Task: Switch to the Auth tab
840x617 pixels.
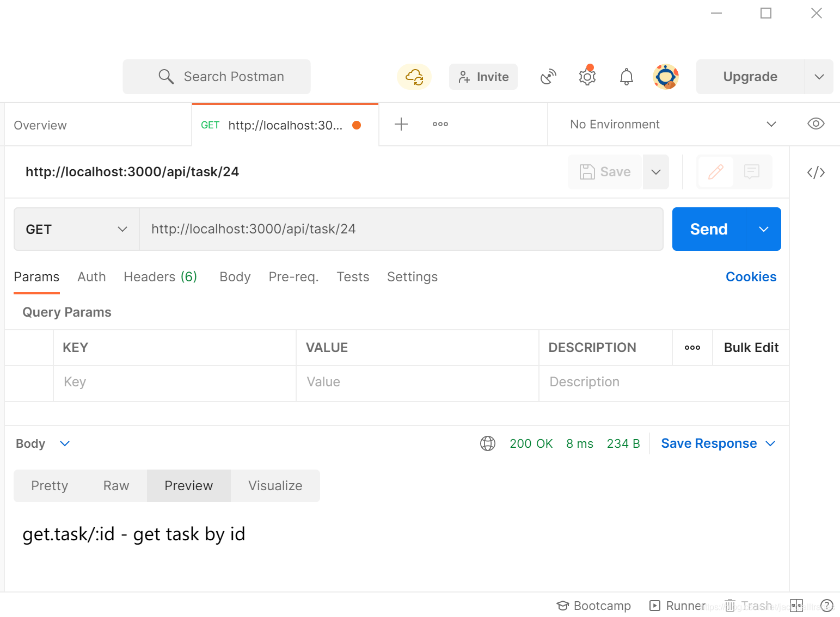Action: tap(91, 277)
